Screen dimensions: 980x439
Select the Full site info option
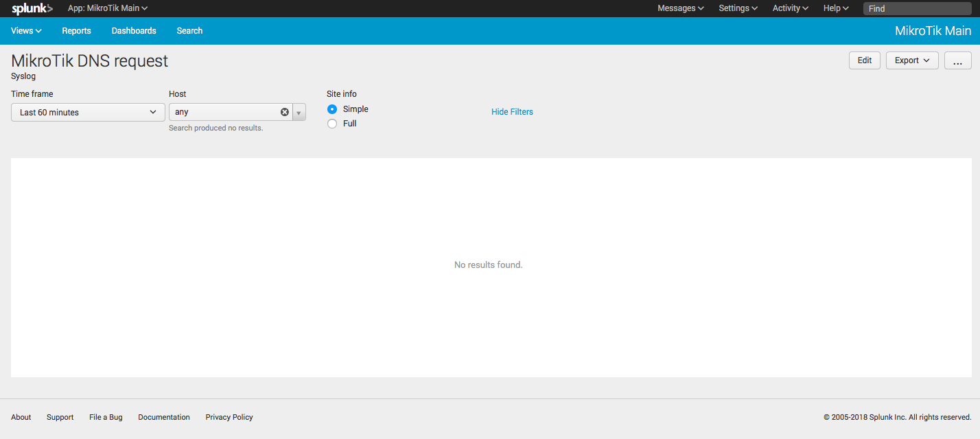332,124
